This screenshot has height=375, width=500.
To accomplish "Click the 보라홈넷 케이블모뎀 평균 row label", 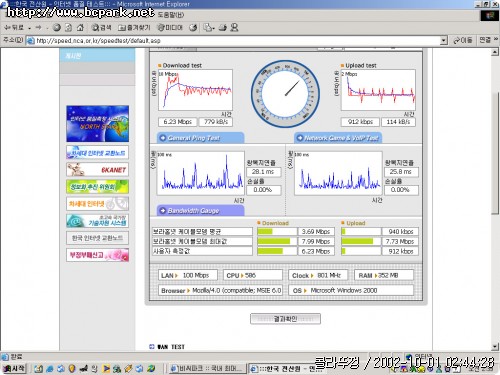I will point(202,231).
